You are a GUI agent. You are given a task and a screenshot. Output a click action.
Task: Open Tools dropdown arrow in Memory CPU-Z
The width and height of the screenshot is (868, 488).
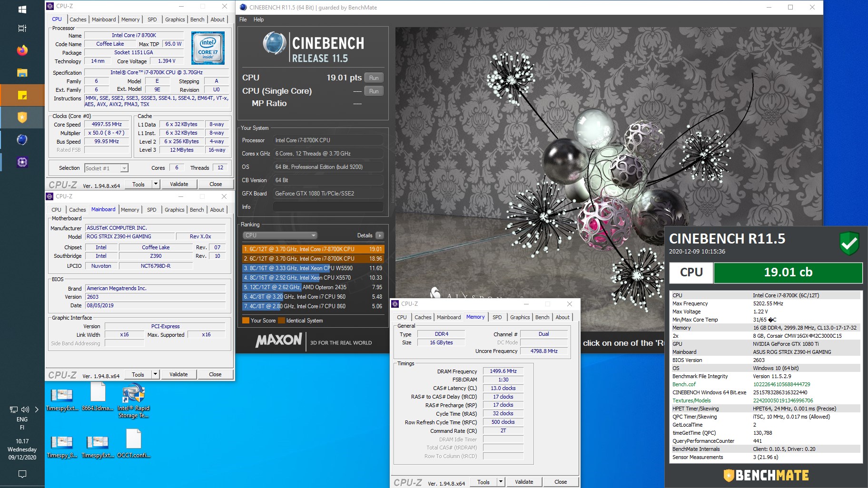(500, 482)
